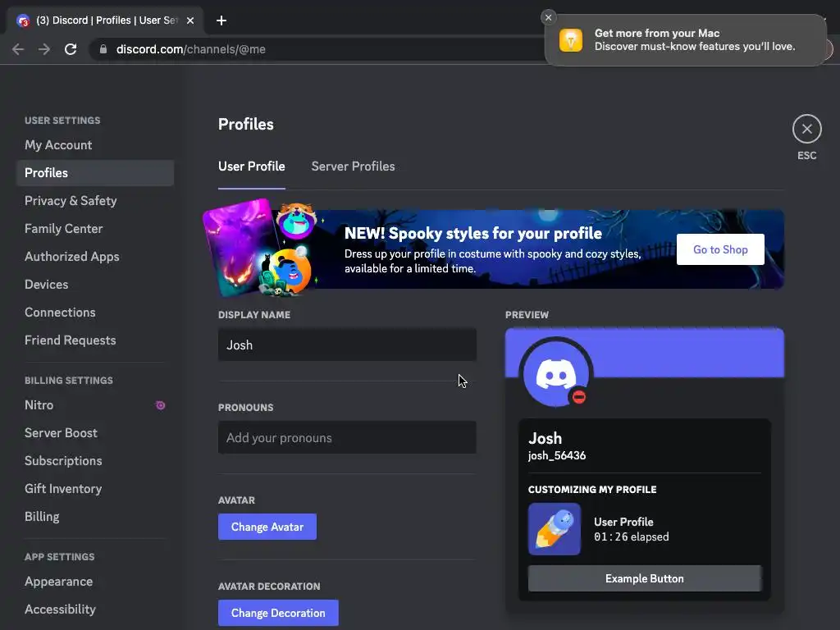
Task: Open Privacy & Safety settings
Action: click(95, 201)
